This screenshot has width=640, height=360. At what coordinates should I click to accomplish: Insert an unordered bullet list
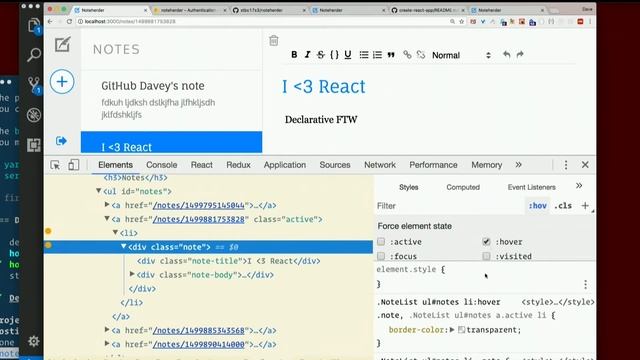tap(364, 55)
